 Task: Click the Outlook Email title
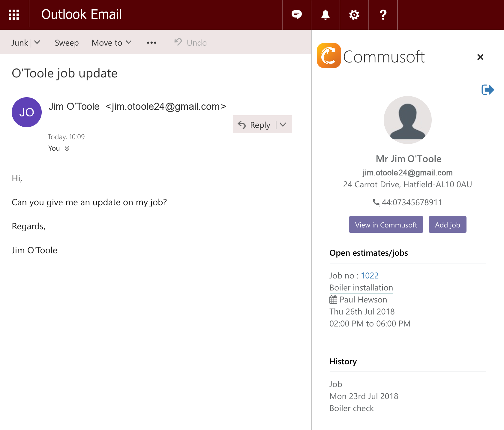pyautogui.click(x=82, y=14)
